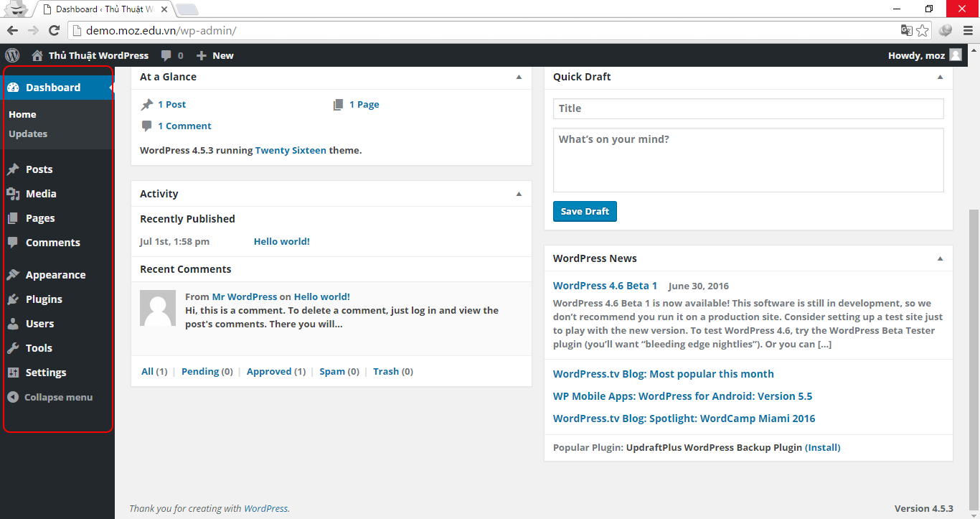
Task: Click the Appearance brush icon in sidebar
Action: click(x=13, y=275)
